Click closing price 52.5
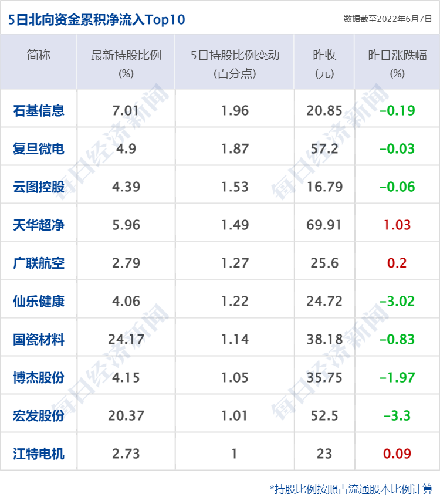This screenshot has width=440, height=504. coord(324,415)
